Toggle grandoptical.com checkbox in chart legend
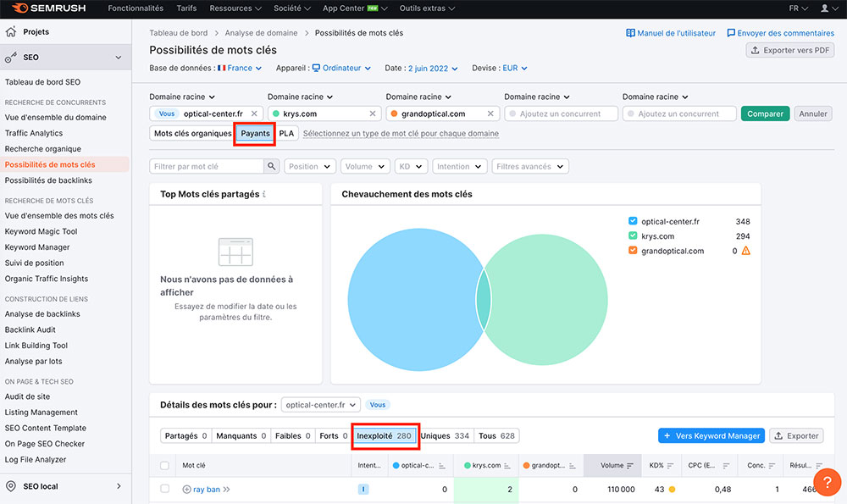 point(633,250)
